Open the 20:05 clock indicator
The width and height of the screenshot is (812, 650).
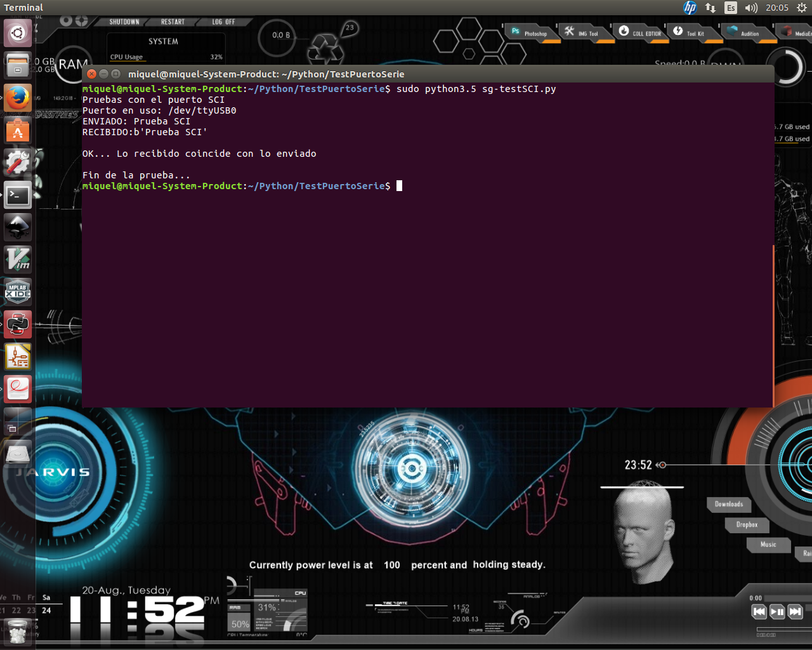tap(777, 8)
